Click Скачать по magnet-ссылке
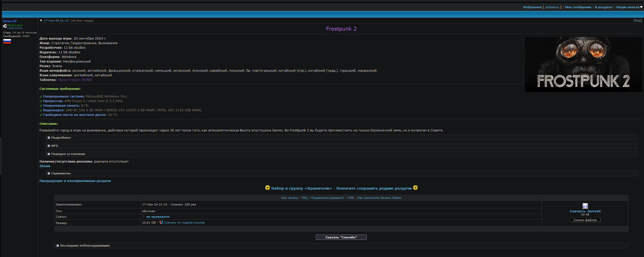The width and height of the screenshot is (644, 257). pyautogui.click(x=184, y=223)
